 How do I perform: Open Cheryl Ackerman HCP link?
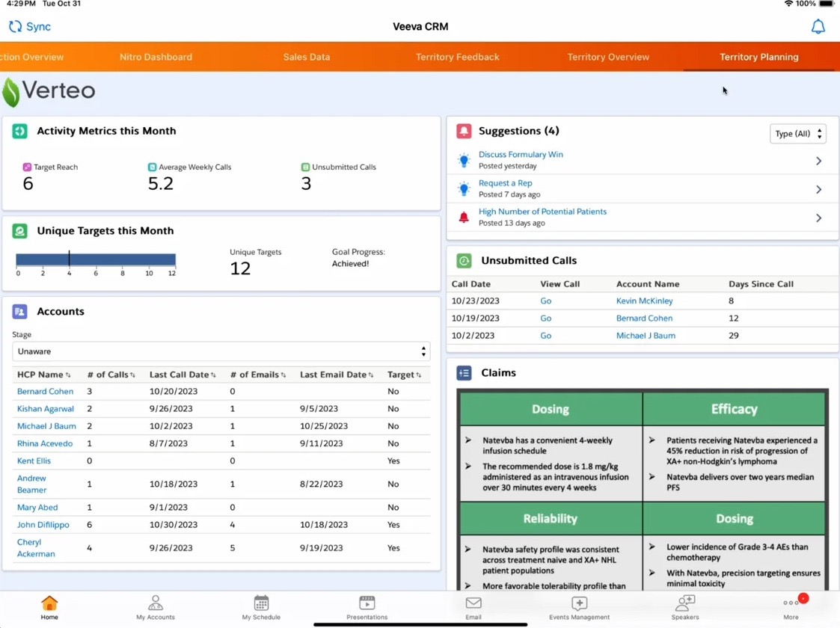(x=36, y=548)
